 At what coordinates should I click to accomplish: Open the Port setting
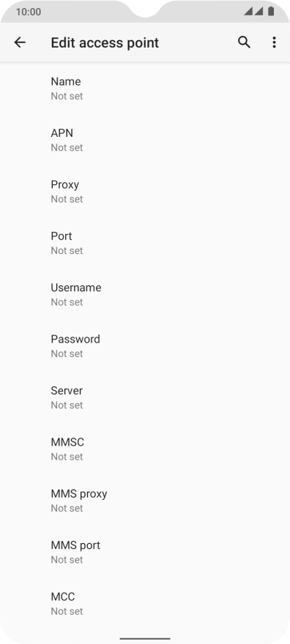[x=145, y=243]
